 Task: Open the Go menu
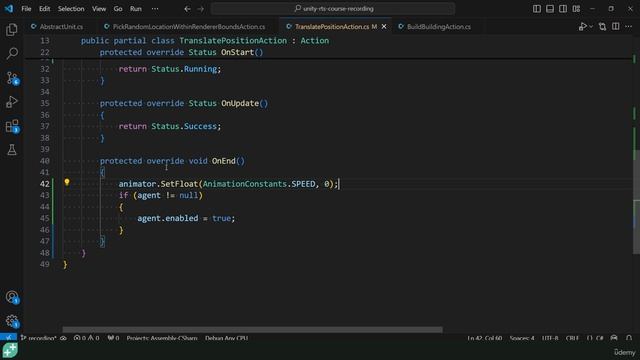(x=118, y=9)
